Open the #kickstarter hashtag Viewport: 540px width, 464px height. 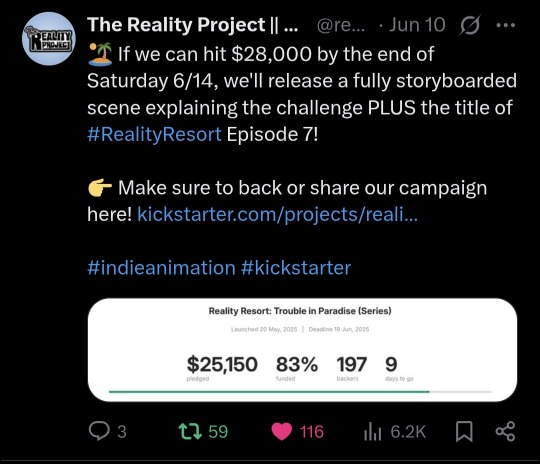(x=296, y=268)
